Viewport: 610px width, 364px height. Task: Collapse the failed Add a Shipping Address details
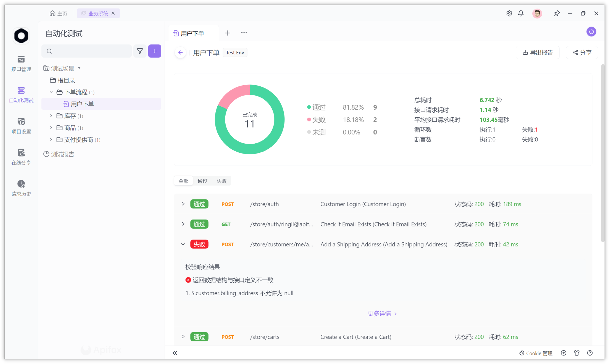pos(183,244)
